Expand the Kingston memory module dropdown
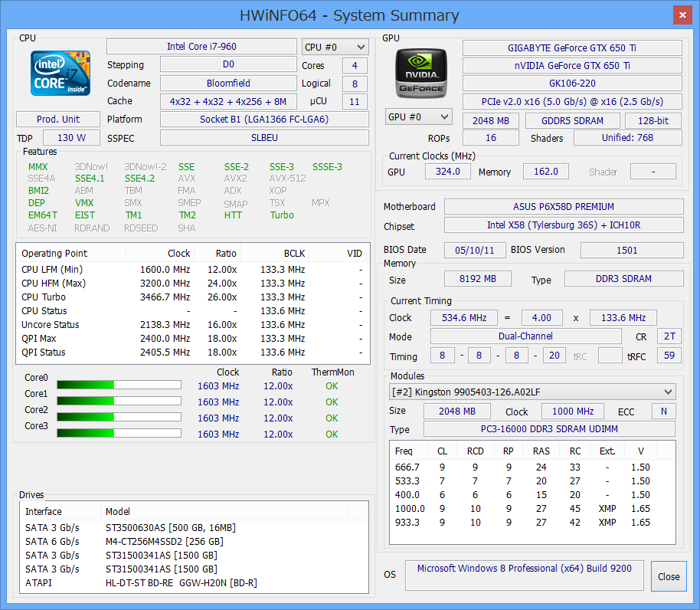The height and width of the screenshot is (610, 700). [x=532, y=392]
